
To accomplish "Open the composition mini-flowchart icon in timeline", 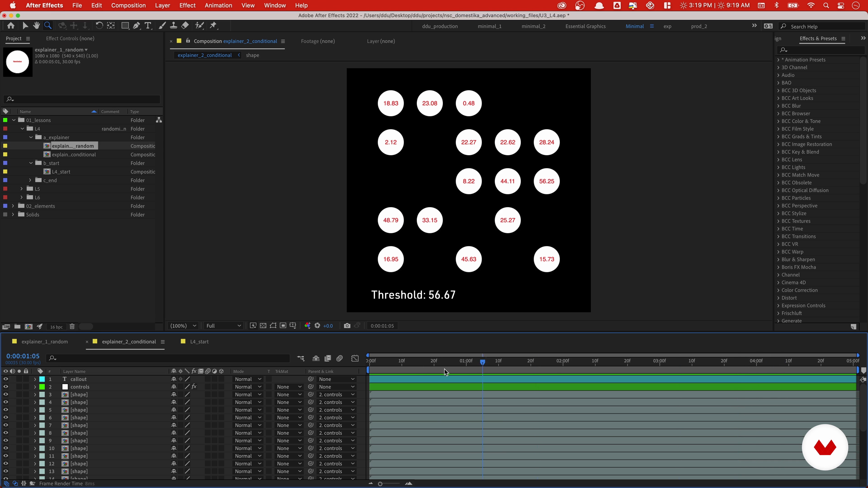I will [x=301, y=358].
